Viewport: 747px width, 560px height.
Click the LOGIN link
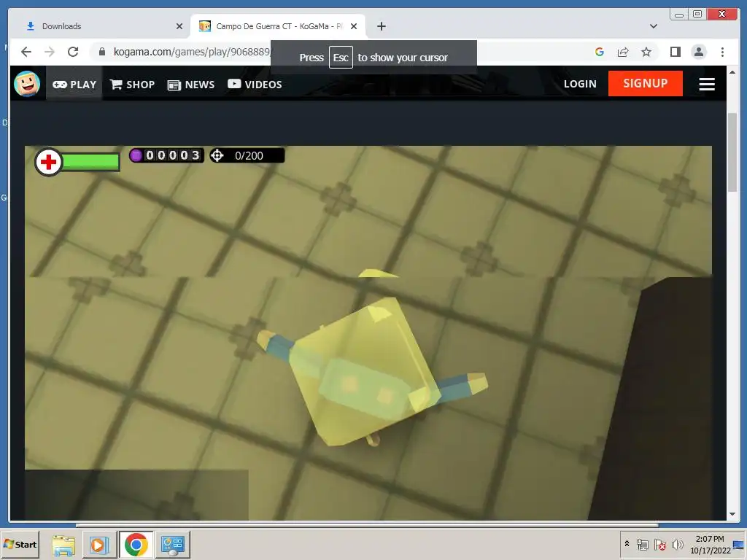click(580, 84)
